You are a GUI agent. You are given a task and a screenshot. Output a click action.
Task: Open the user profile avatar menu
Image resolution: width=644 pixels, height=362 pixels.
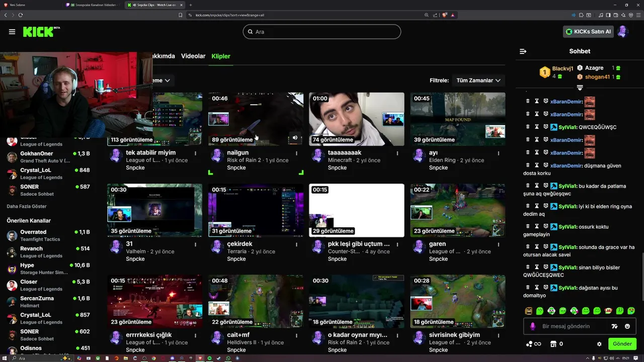pyautogui.click(x=623, y=32)
